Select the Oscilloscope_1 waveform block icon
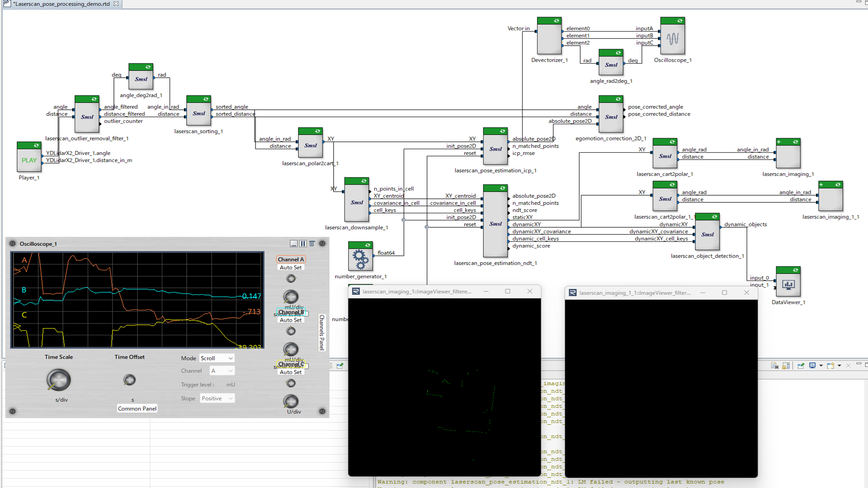The height and width of the screenshot is (488, 868). coord(672,39)
